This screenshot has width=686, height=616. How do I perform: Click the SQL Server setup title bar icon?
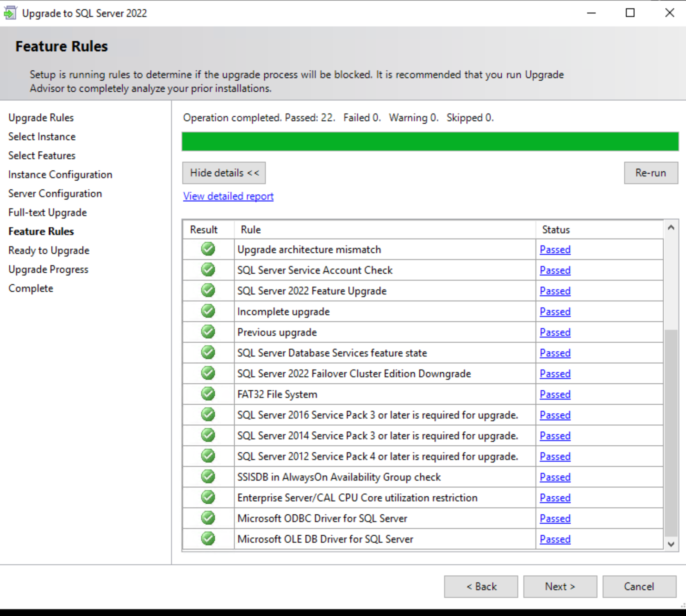(x=10, y=13)
